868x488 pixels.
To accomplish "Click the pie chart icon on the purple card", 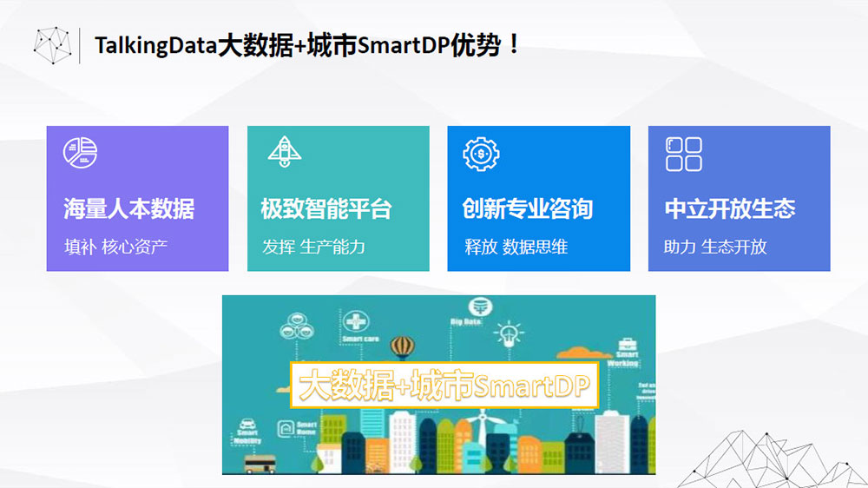I will point(80,153).
